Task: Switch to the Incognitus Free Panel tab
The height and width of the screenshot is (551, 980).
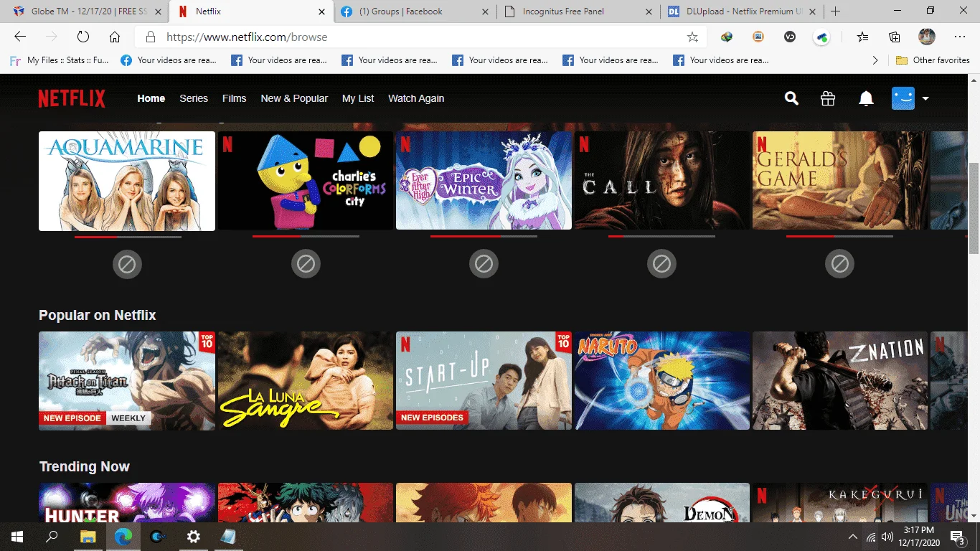Action: tap(578, 11)
